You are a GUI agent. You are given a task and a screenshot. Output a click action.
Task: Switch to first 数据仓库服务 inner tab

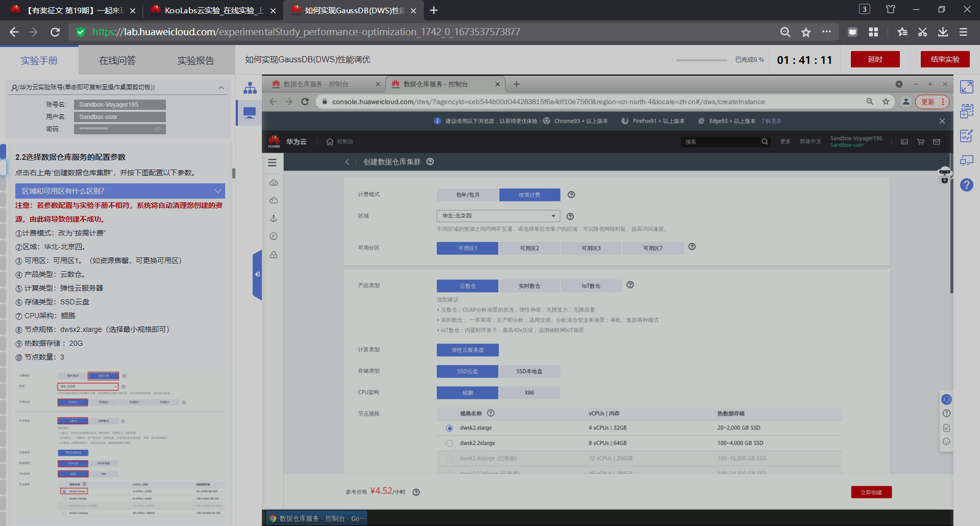(x=326, y=84)
